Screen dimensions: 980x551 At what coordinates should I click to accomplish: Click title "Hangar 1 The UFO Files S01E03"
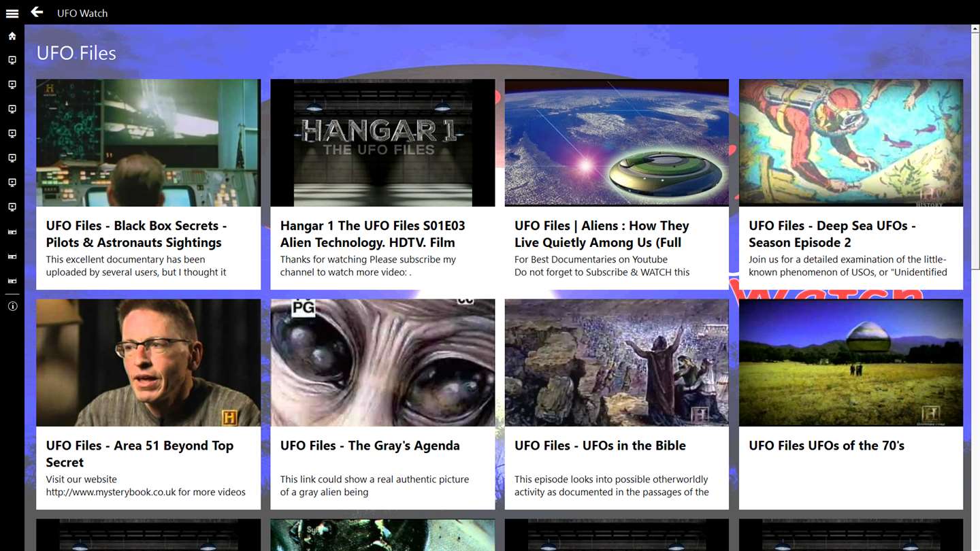372,234
